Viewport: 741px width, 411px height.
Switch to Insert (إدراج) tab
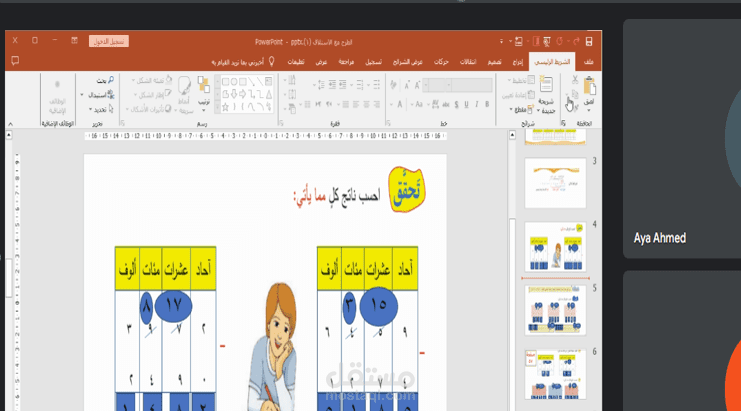point(517,62)
